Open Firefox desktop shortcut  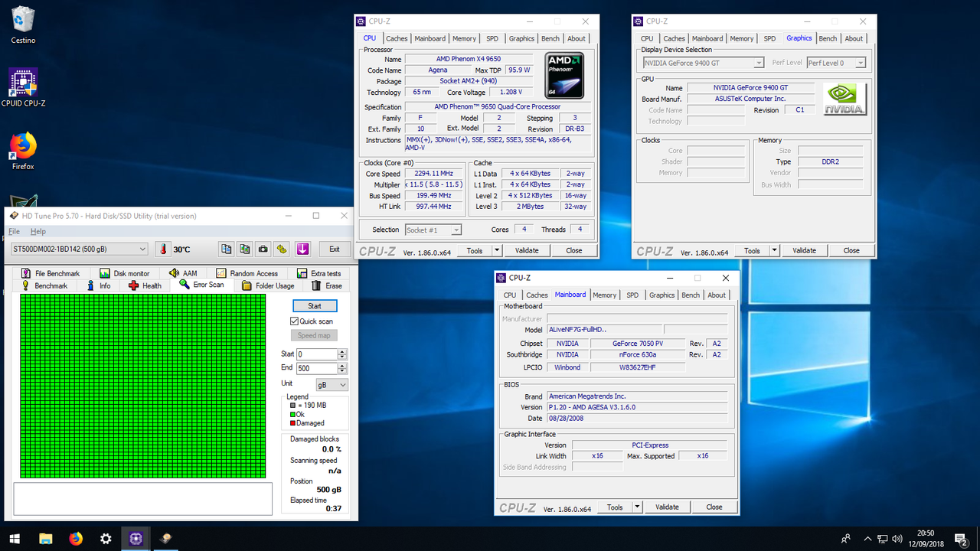point(23,151)
